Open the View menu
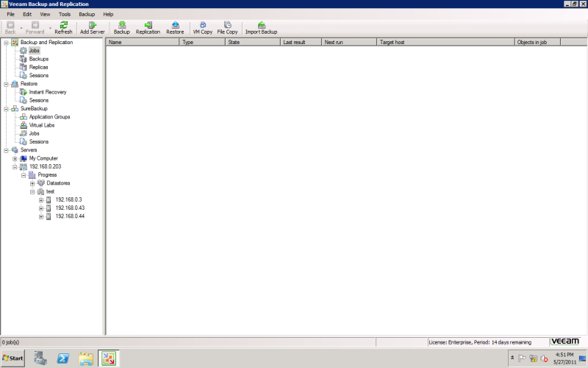 (x=45, y=14)
